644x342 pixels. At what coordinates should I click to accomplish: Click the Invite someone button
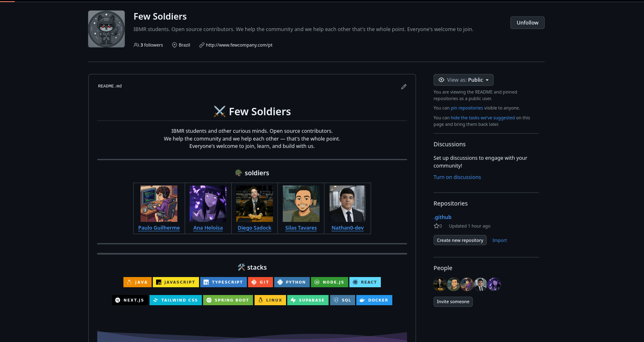(x=453, y=302)
